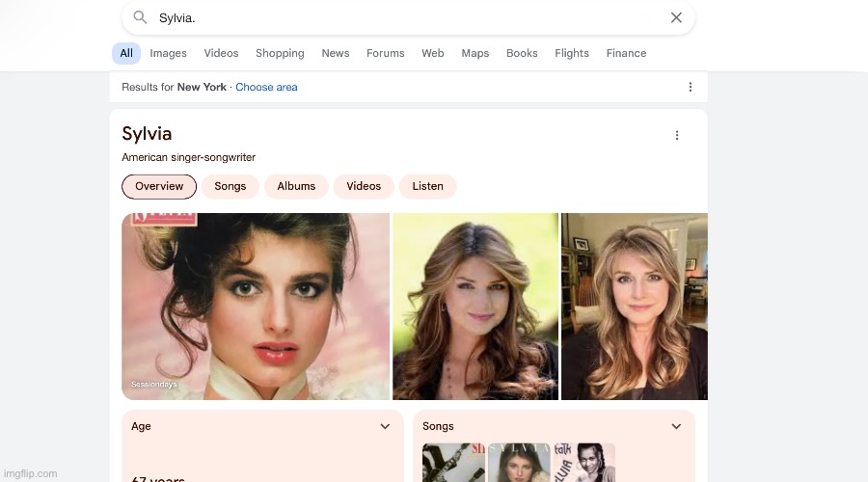Open Sylvia panel three-dot options
The height and width of the screenshot is (482, 868).
pyautogui.click(x=677, y=136)
